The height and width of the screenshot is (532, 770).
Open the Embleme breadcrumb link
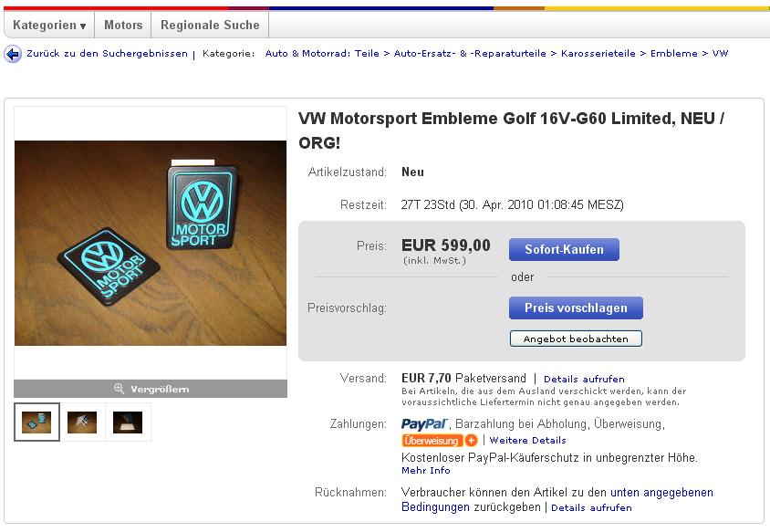point(673,54)
